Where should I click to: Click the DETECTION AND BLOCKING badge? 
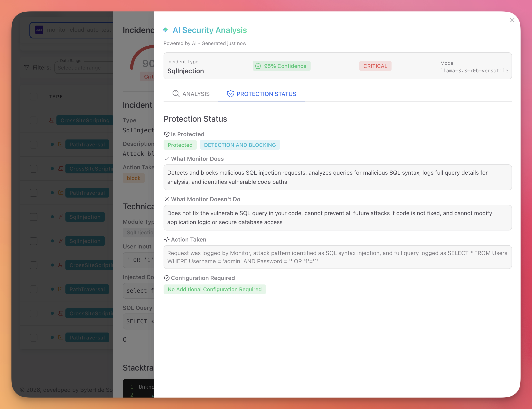coord(240,145)
